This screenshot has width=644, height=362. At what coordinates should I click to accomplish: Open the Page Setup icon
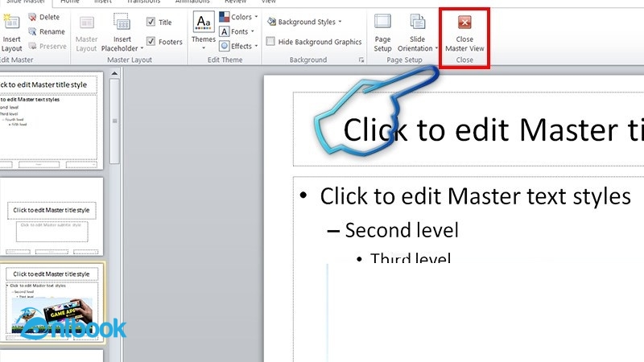pos(382,21)
